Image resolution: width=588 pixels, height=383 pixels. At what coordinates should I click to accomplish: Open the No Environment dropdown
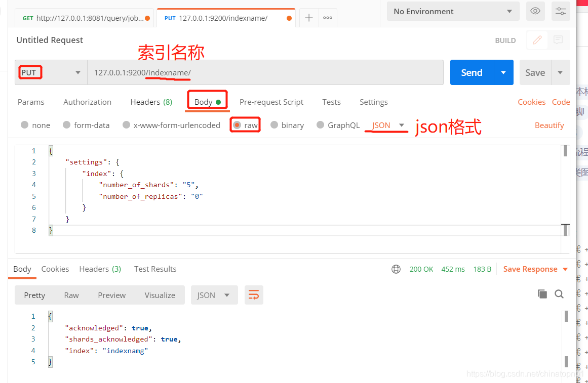[x=452, y=11]
